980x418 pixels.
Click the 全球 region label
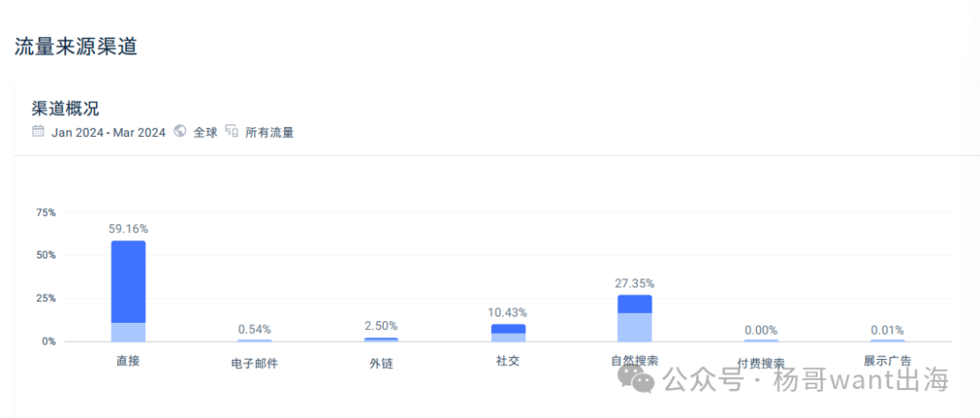click(205, 132)
